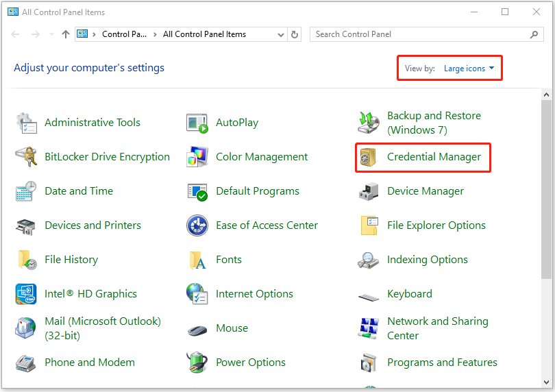Open the Large icons view dropdown
The width and height of the screenshot is (555, 392).
coord(469,69)
